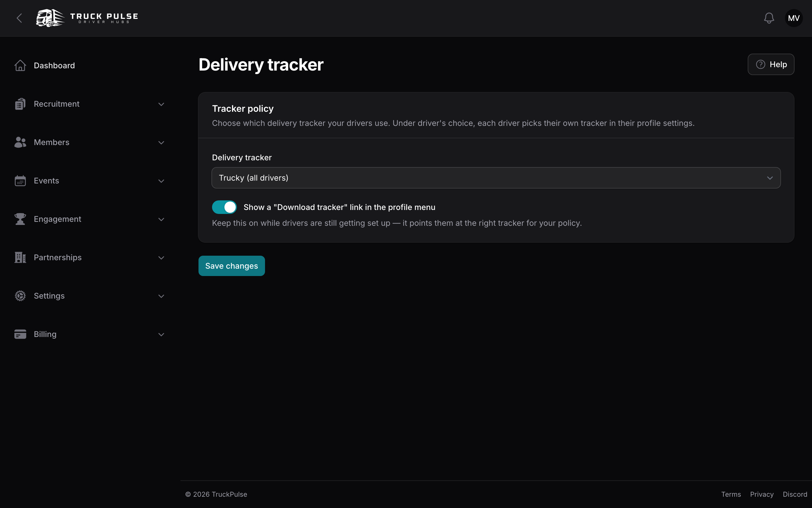Open the Help button label

(x=778, y=65)
